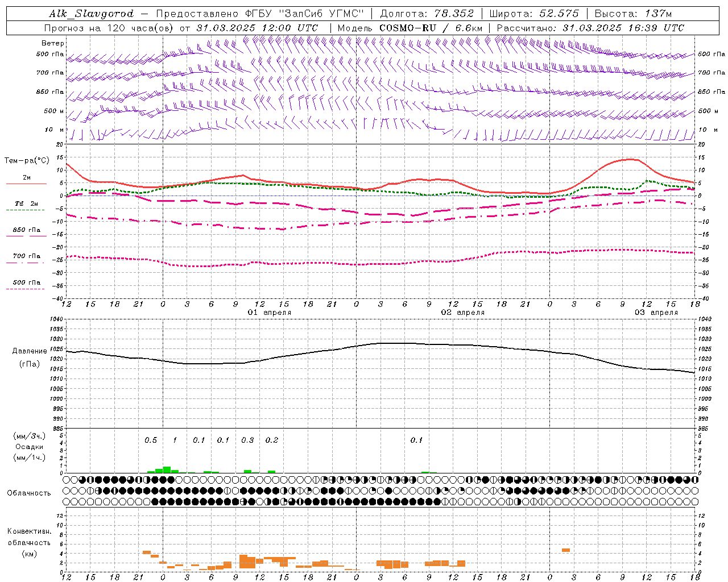
Task: Click the 500 гПа dotted legend line under temperature
Action: (x=25, y=289)
